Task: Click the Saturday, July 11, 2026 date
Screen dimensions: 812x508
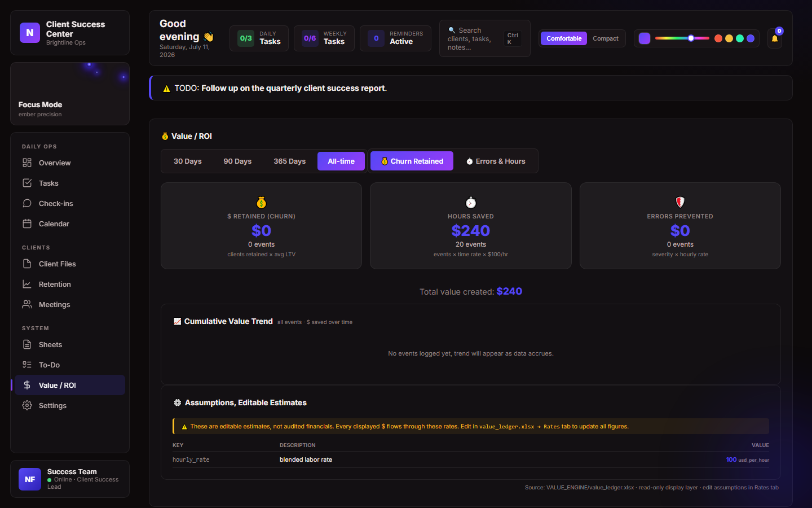Action: click(184, 51)
